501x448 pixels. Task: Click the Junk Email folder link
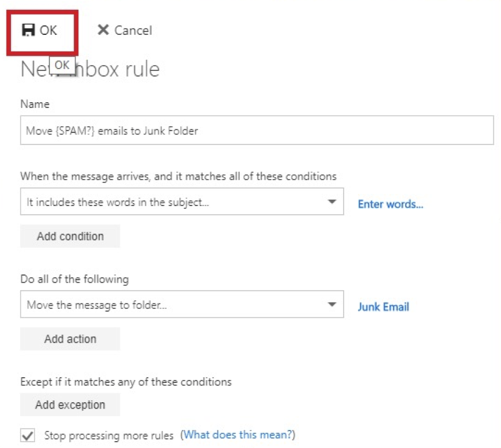(383, 307)
